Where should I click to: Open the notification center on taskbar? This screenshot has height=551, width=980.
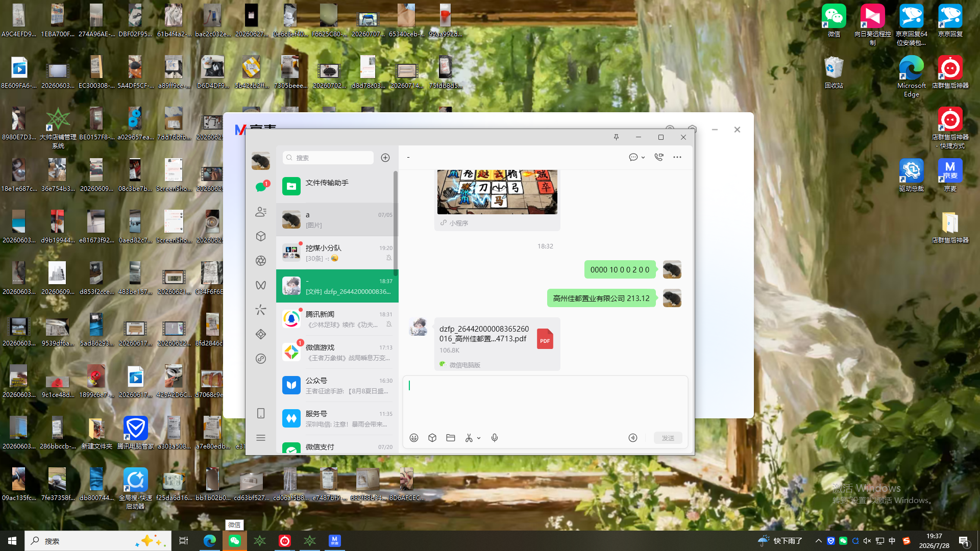tap(964, 541)
